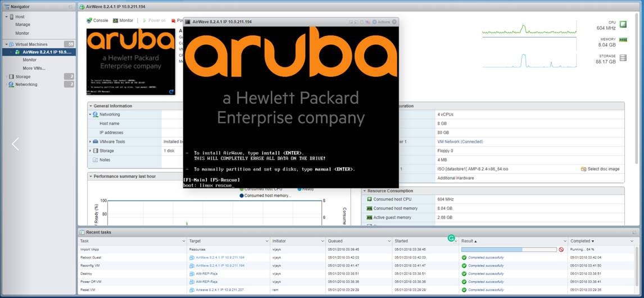Screen dimensions: 644x298
Task: Click the Active guest memory icon
Action: pyautogui.click(x=369, y=218)
